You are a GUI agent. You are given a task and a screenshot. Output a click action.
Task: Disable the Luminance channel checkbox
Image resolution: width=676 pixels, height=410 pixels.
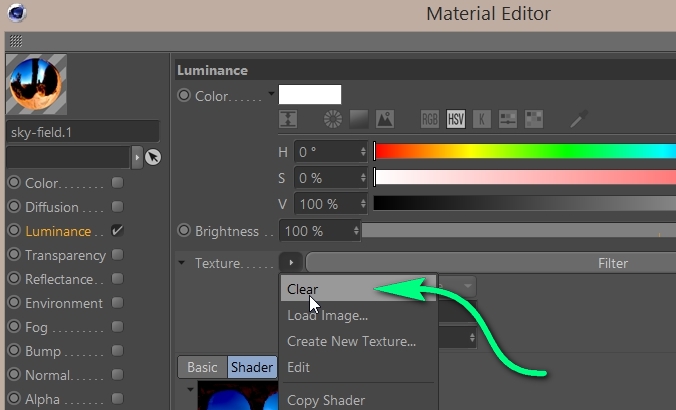(x=118, y=231)
